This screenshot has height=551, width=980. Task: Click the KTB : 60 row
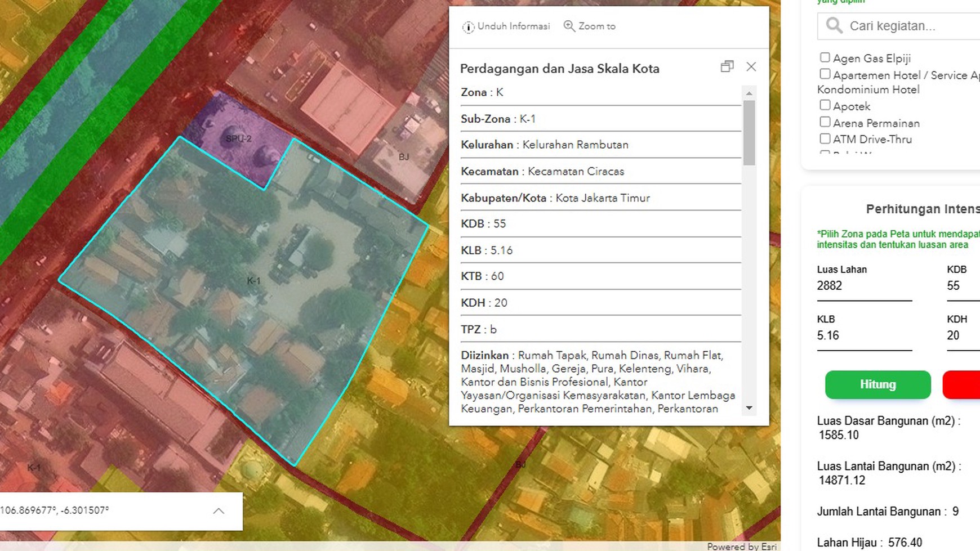[x=601, y=276]
